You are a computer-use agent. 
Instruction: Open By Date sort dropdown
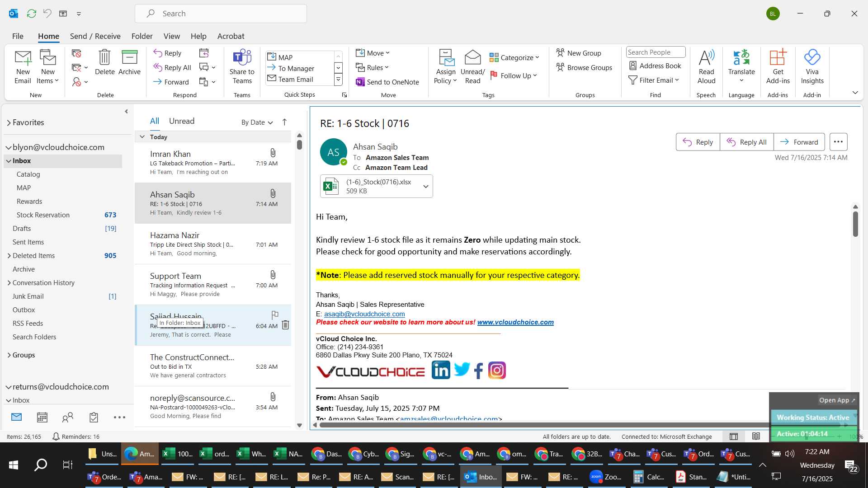tap(257, 122)
